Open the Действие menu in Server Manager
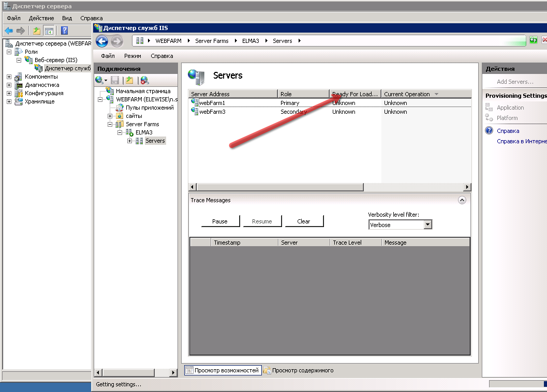The image size is (547, 392). click(41, 18)
